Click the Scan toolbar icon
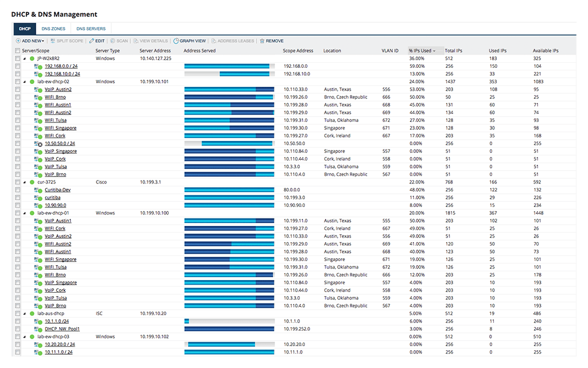Image resolution: width=588 pixels, height=368 pixels. 113,41
